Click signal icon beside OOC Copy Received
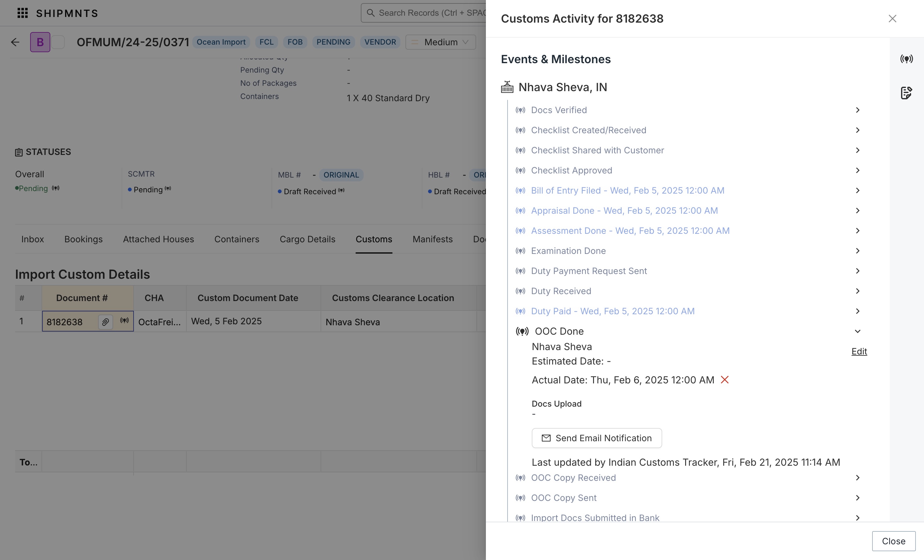 point(520,477)
